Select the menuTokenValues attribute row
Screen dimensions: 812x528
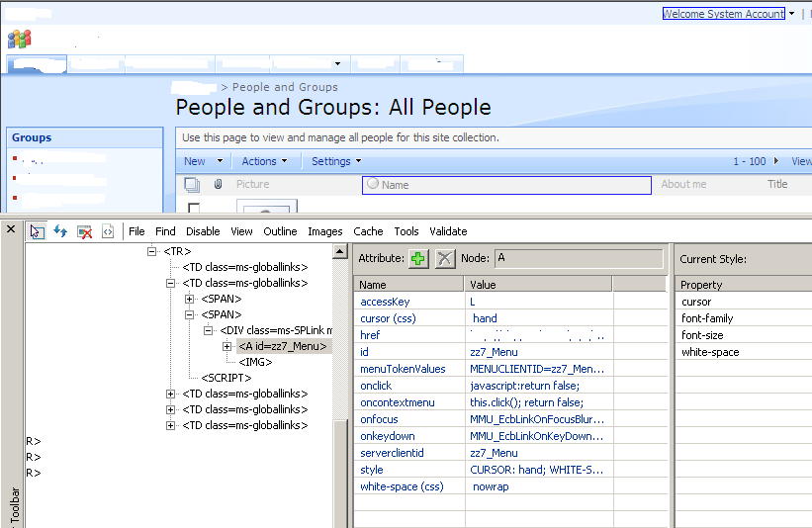pos(510,369)
